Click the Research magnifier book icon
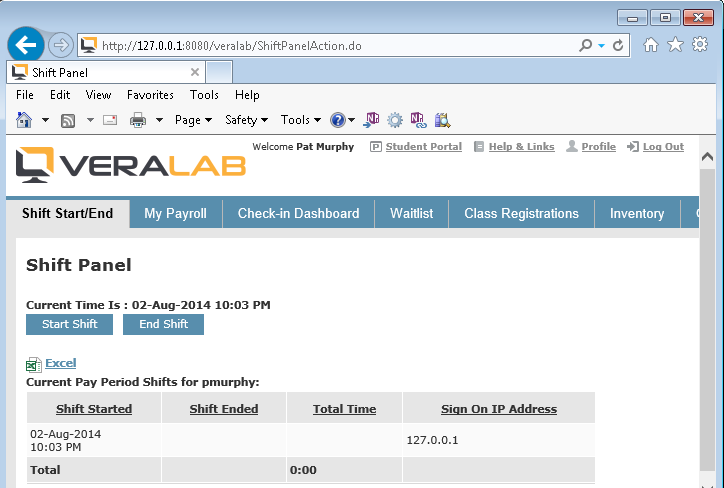This screenshot has height=488, width=724. pos(442,120)
